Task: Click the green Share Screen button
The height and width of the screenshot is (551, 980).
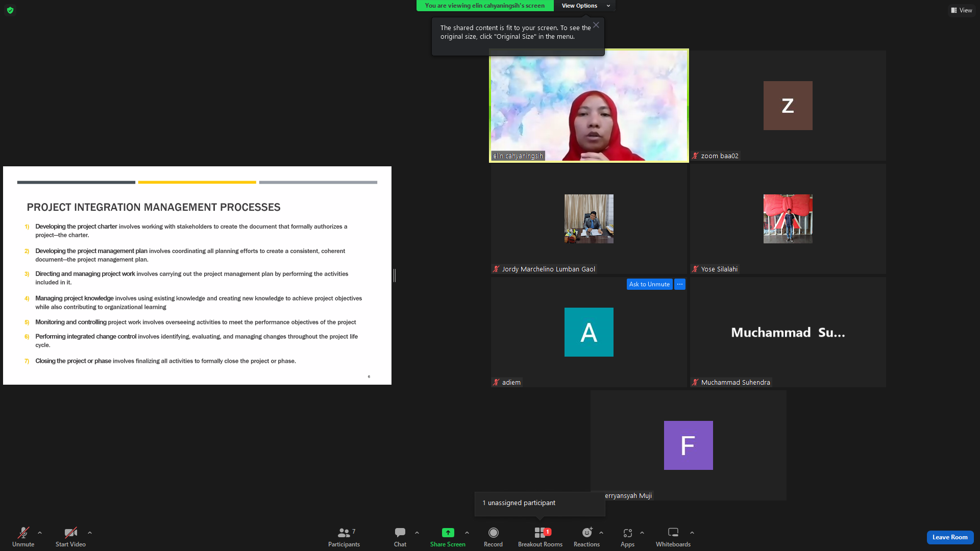Action: pos(448,537)
